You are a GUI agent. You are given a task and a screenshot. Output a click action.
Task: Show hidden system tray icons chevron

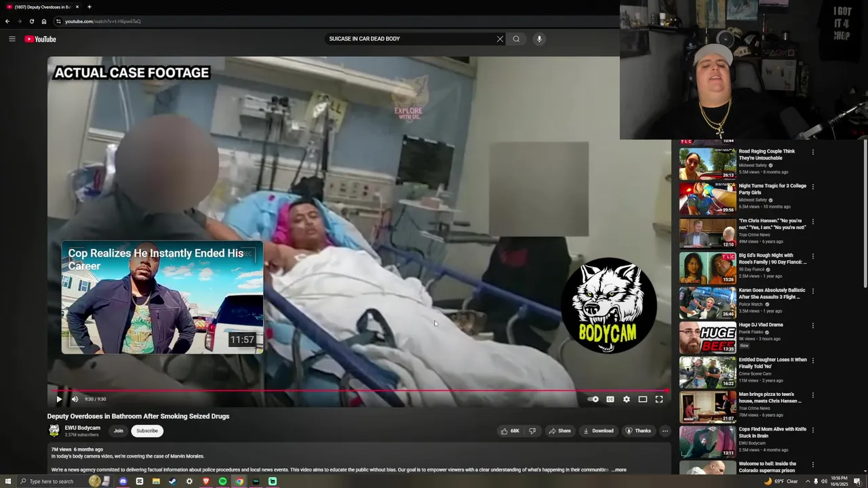click(x=807, y=481)
